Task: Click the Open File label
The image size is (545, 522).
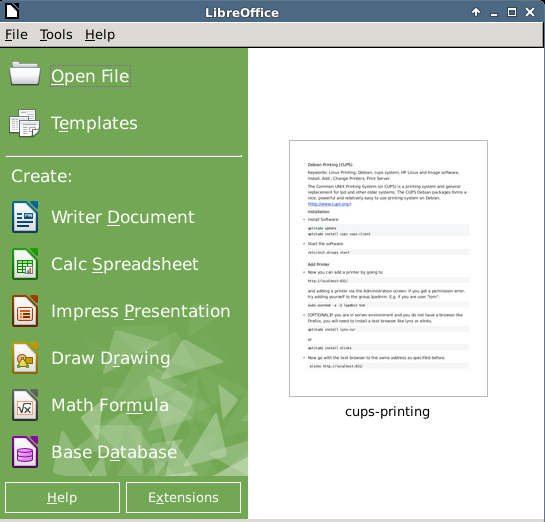Action: pyautogui.click(x=90, y=76)
